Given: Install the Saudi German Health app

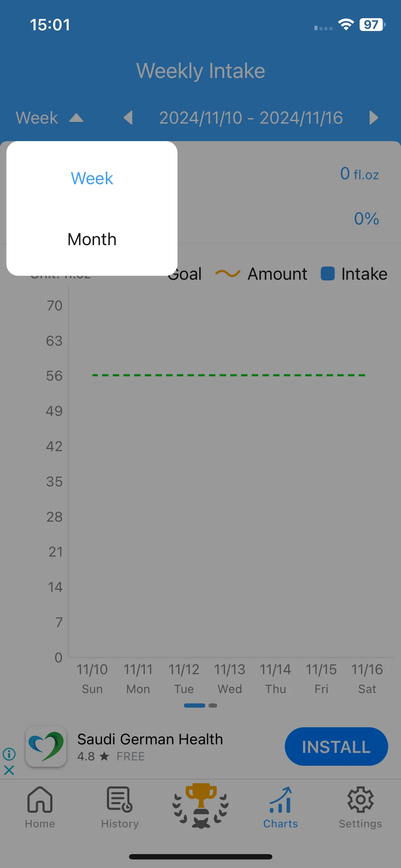Looking at the screenshot, I should coord(336,746).
